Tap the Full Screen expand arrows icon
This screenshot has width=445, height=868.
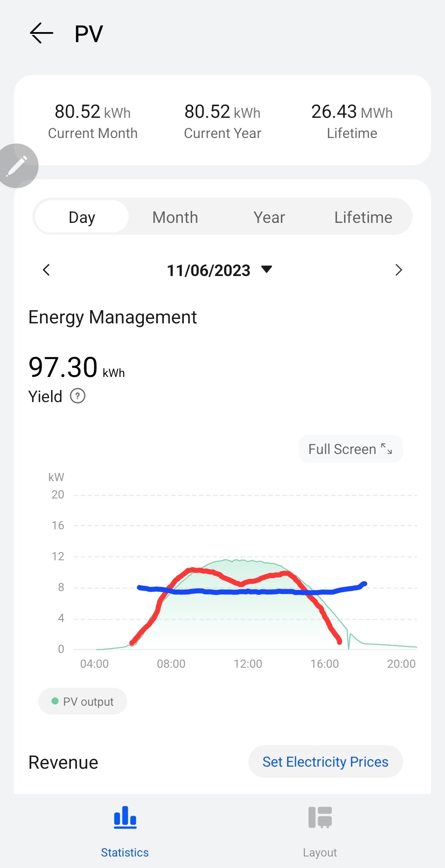(386, 449)
